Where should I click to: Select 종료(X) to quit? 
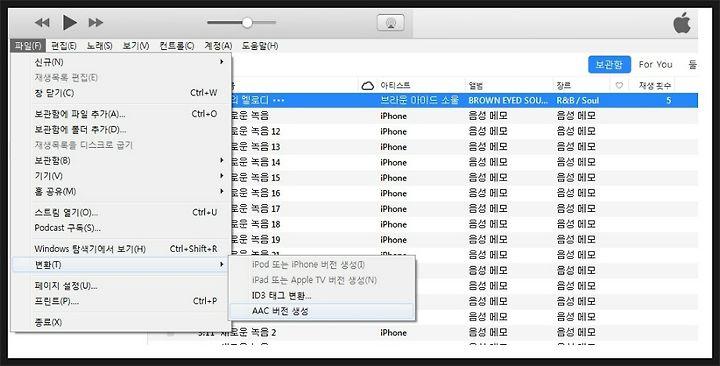pos(122,322)
